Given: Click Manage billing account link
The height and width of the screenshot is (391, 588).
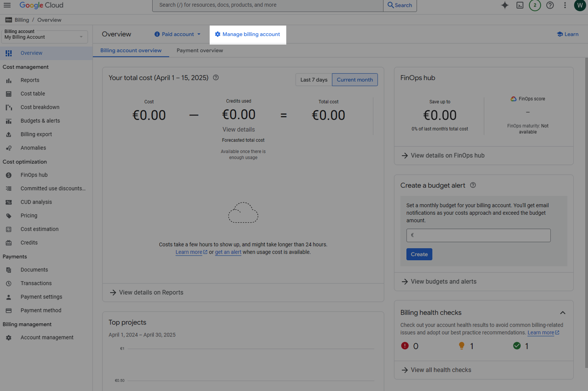Looking at the screenshot, I should (x=248, y=34).
